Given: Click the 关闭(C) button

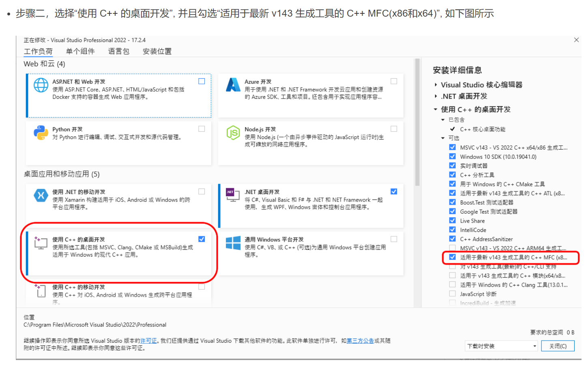Looking at the screenshot, I should coord(558,346).
